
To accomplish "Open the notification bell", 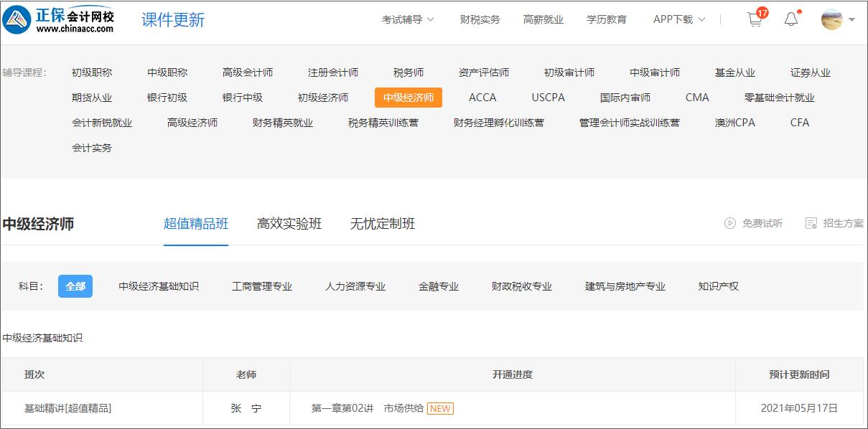I will [791, 20].
